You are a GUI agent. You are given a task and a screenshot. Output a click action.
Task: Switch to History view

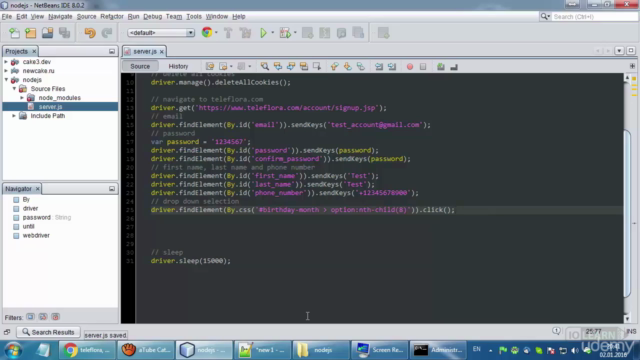click(x=178, y=66)
